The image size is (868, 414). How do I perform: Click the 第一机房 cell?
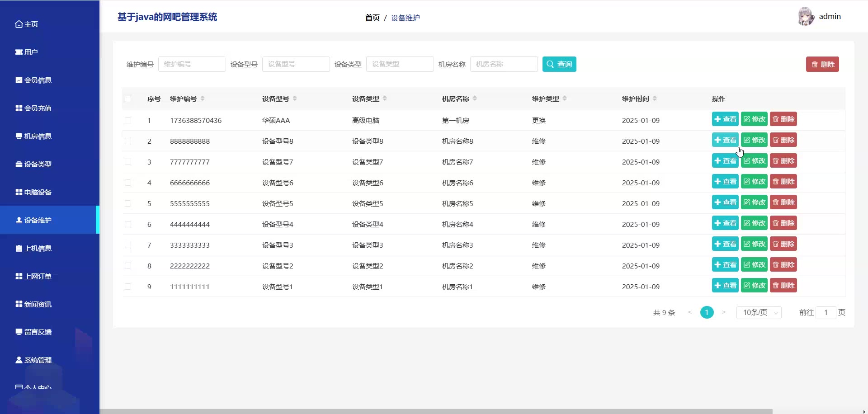pos(455,121)
